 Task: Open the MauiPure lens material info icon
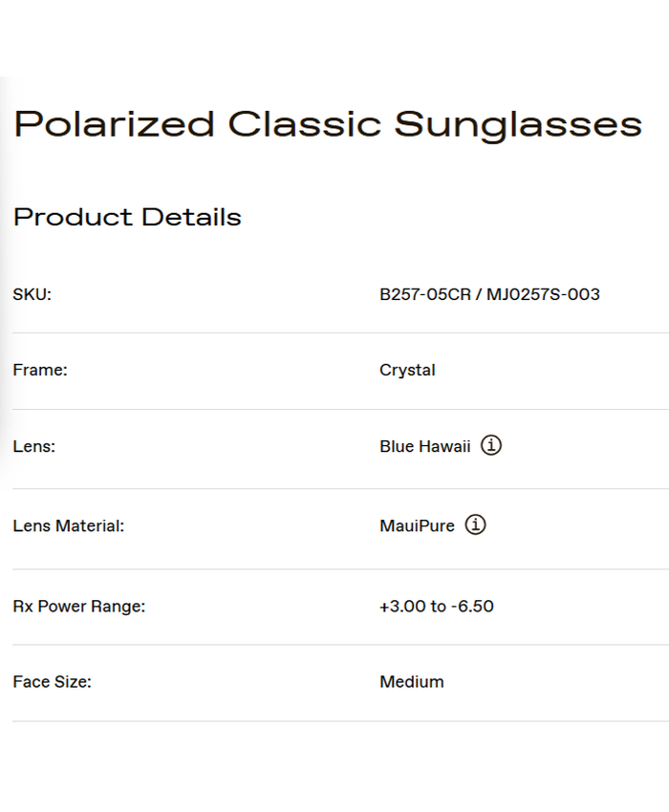click(x=475, y=524)
